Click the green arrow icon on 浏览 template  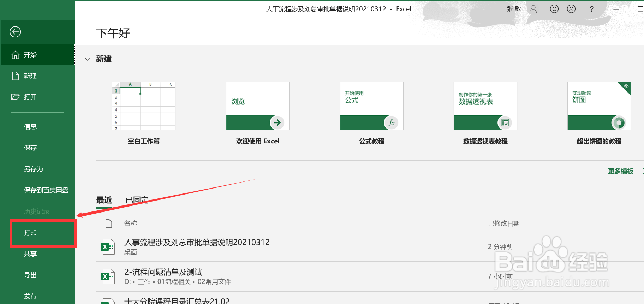278,123
